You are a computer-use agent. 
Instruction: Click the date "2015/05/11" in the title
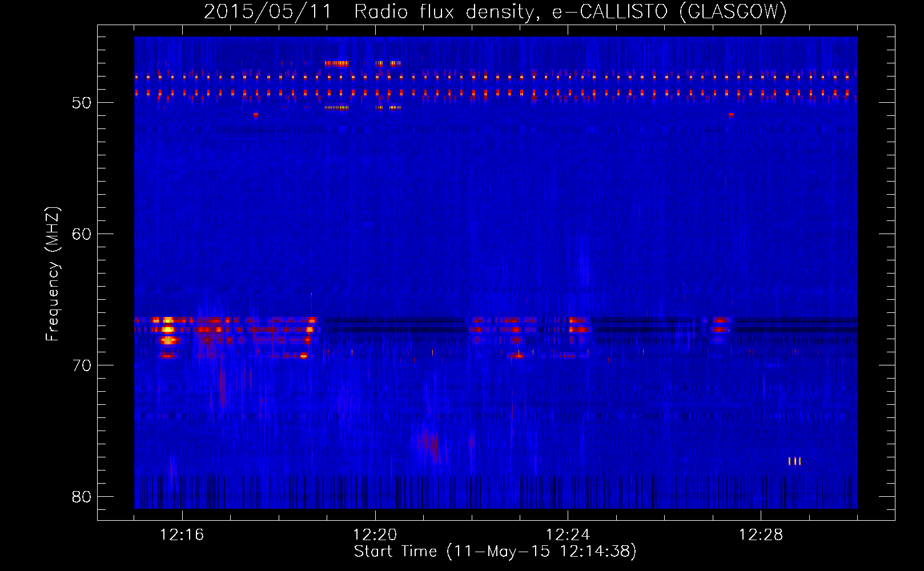point(268,11)
